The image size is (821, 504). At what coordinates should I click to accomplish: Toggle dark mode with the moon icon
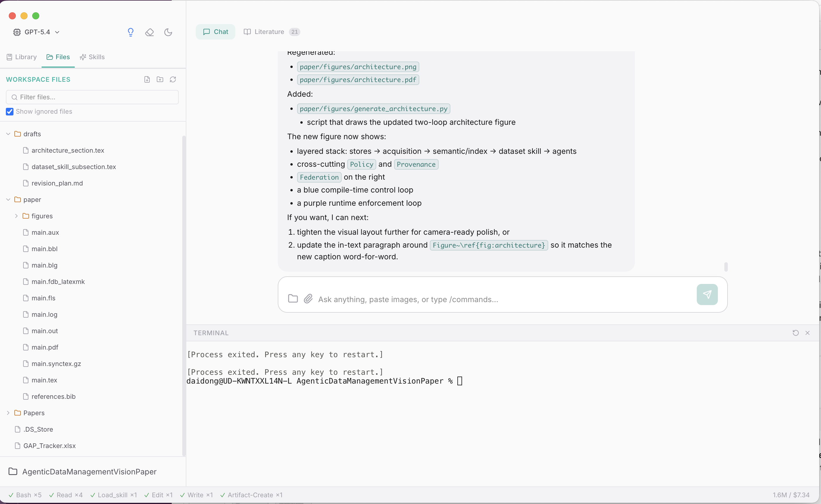pyautogui.click(x=168, y=32)
